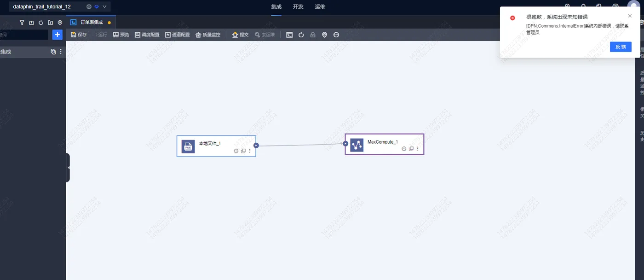Viewport: 644px width, 280px height.
Task: Click the lock icon in the toolbar
Action: pos(313,35)
